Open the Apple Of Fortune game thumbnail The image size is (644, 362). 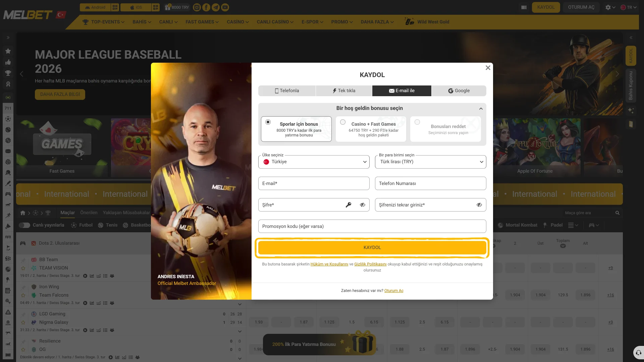[x=535, y=147]
